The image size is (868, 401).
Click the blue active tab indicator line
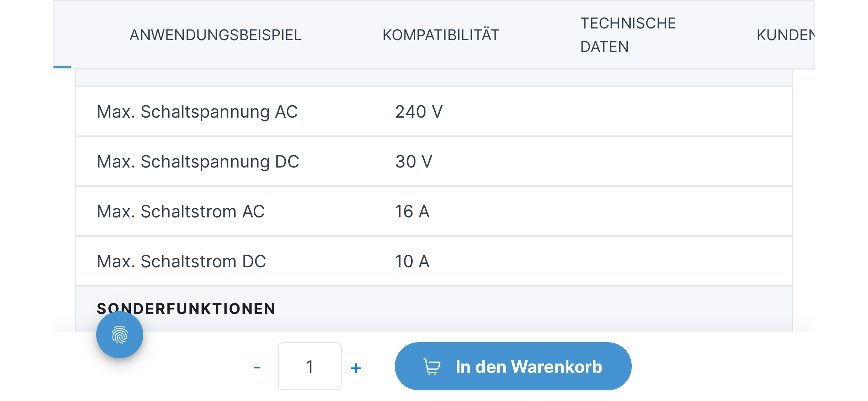pyautogui.click(x=62, y=67)
